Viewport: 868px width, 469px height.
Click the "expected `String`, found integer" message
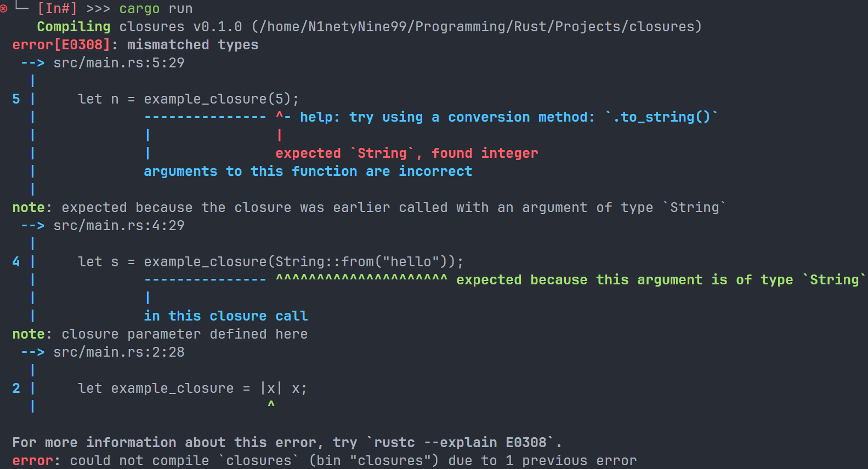tap(406, 153)
